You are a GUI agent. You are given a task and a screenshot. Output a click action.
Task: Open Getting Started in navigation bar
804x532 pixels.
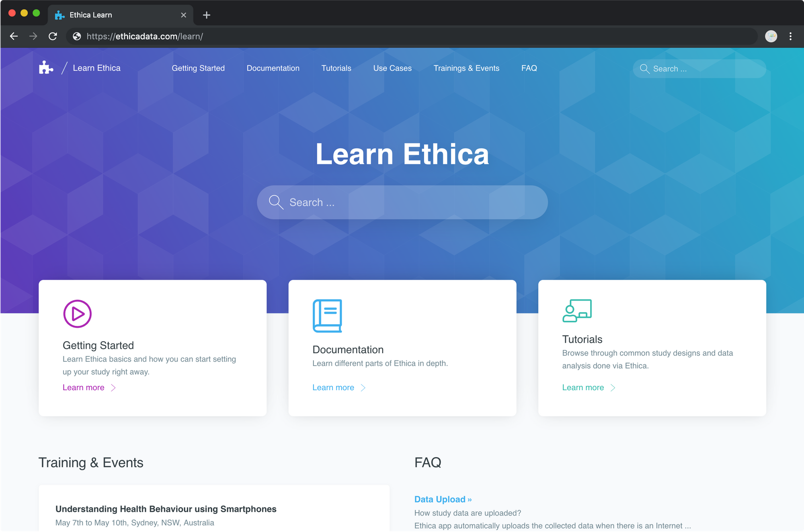198,68
